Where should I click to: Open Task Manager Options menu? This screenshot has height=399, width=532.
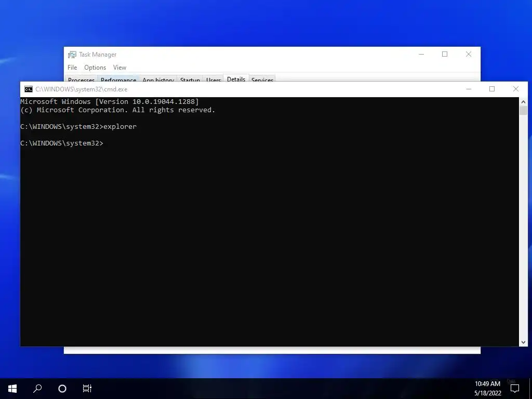pyautogui.click(x=95, y=68)
